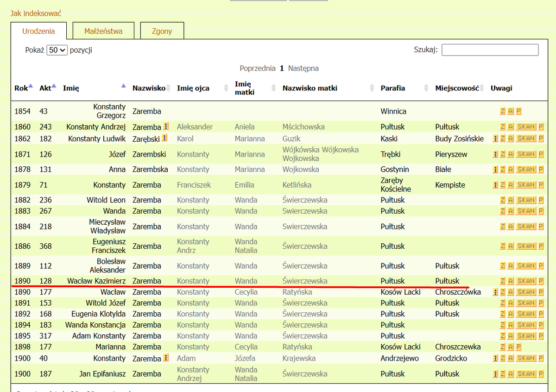Open remarks info icon in the 1890 Chroszczówka row

click(495, 292)
